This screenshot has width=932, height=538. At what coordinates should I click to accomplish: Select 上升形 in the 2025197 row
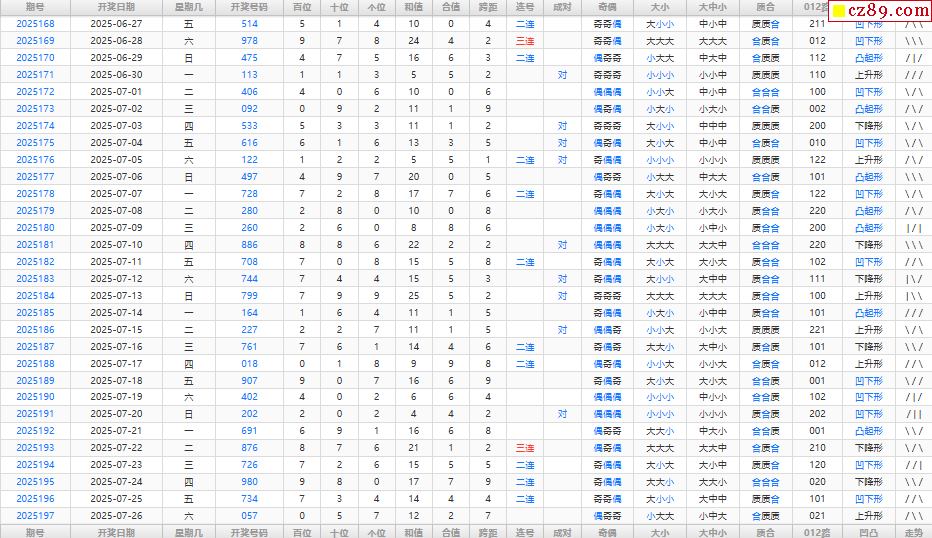(x=869, y=516)
